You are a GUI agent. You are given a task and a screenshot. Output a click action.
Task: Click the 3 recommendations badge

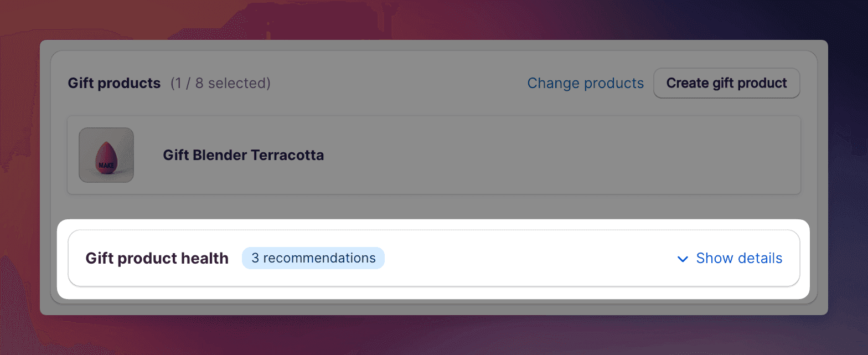pyautogui.click(x=313, y=258)
